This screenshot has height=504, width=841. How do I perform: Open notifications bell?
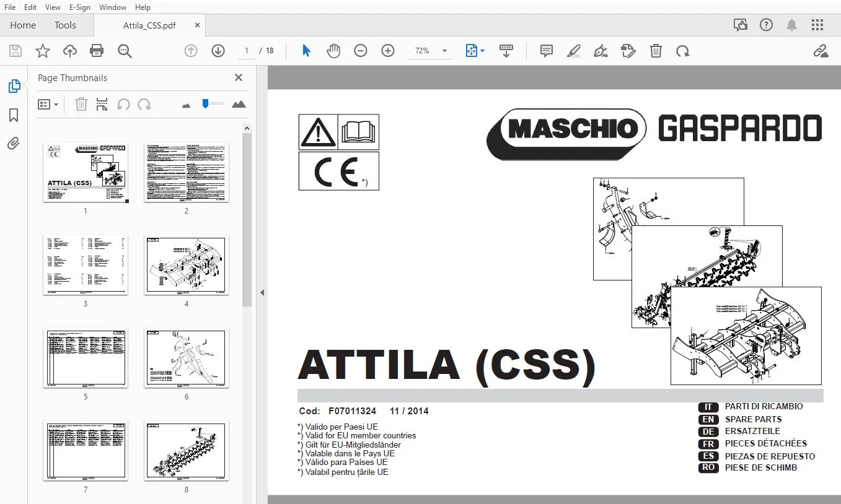pyautogui.click(x=792, y=25)
